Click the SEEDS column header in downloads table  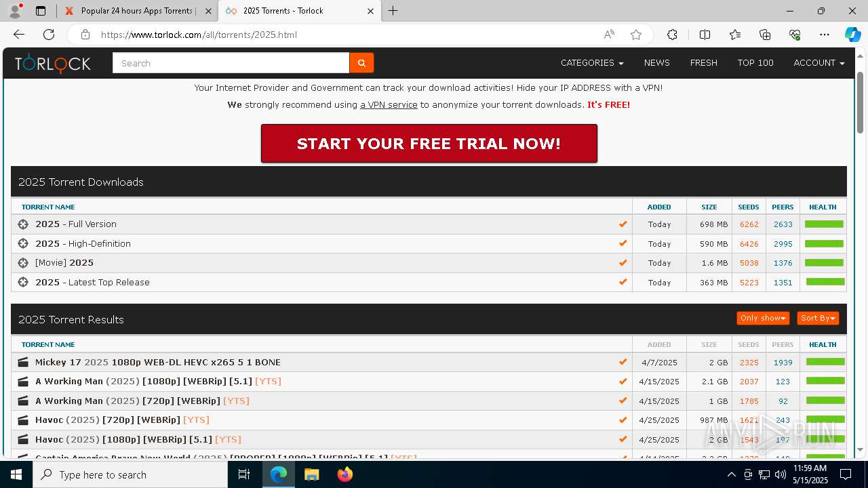click(x=749, y=207)
